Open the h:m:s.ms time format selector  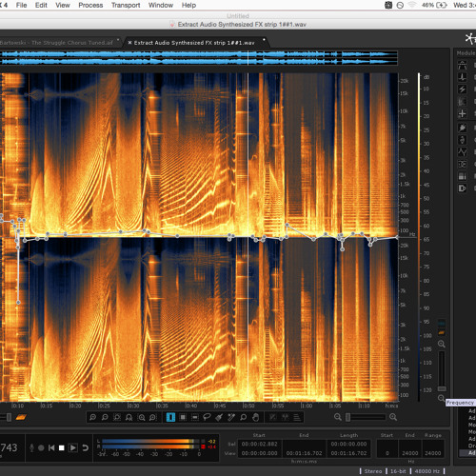click(304, 461)
